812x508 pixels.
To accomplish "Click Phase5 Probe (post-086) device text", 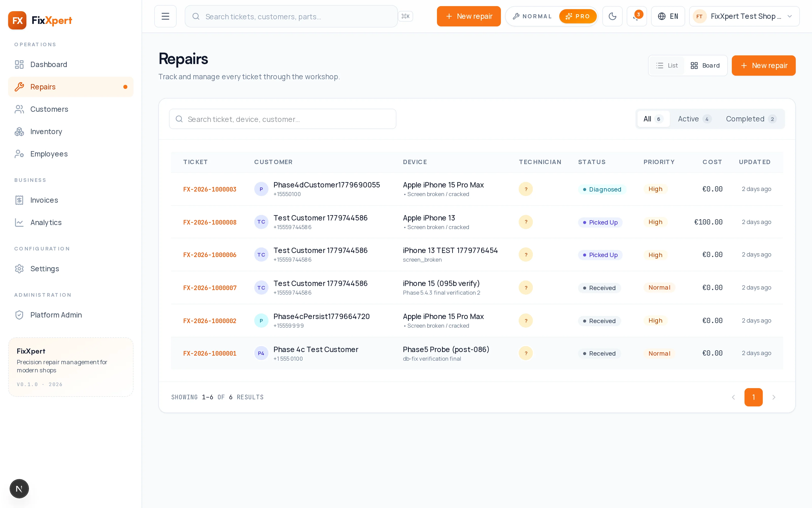I will tap(446, 350).
